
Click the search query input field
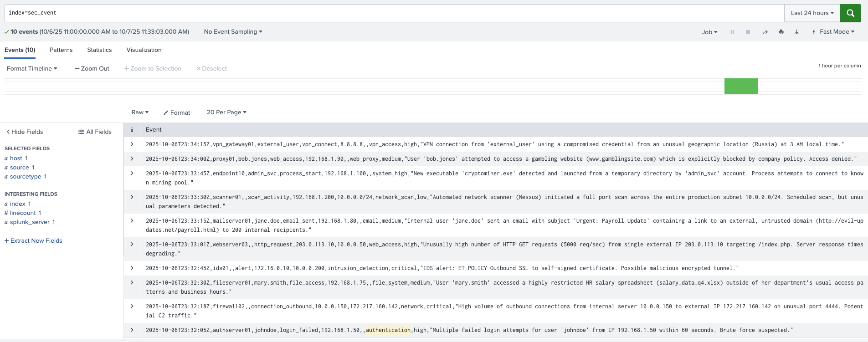[392, 13]
